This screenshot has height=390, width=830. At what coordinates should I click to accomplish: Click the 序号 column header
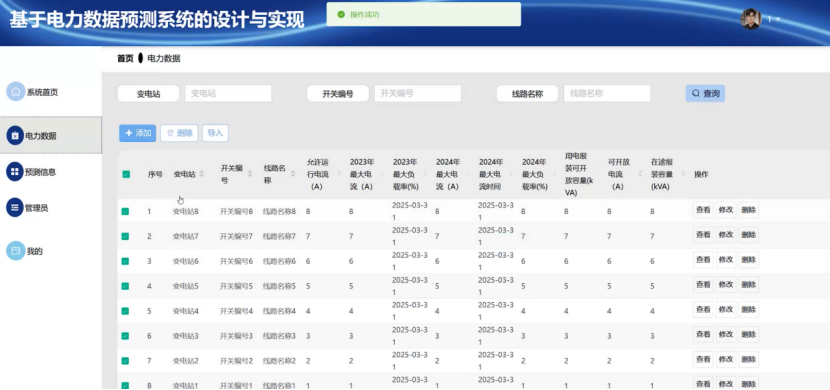155,174
